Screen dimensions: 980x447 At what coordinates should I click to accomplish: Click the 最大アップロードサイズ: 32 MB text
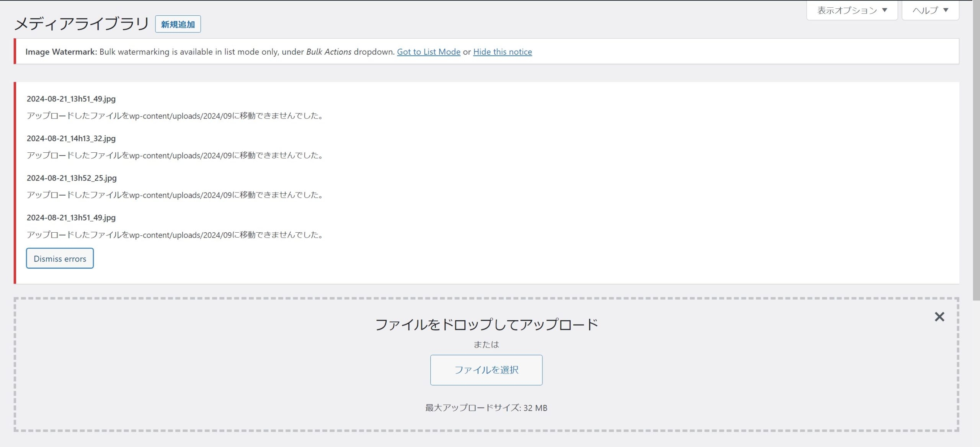[x=486, y=408]
